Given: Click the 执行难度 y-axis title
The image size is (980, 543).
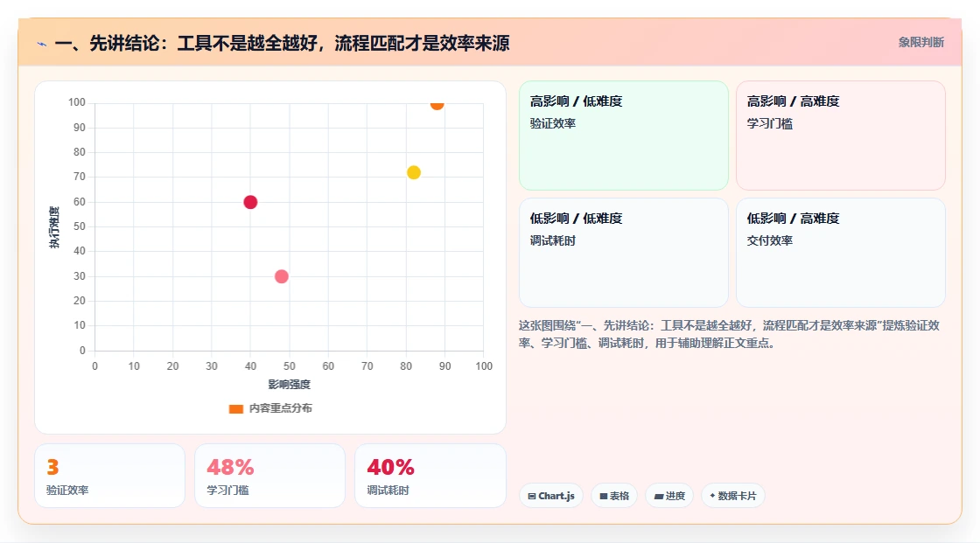Looking at the screenshot, I should 54,226.
